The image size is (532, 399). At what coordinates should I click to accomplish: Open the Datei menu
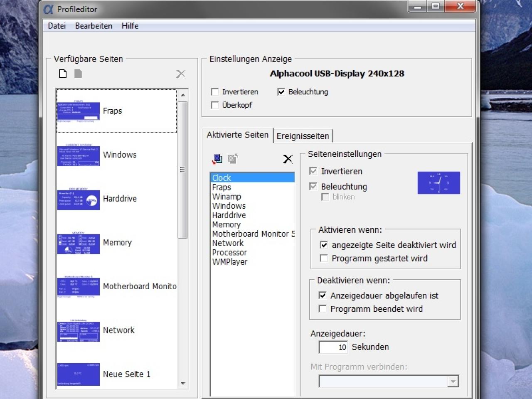57,26
